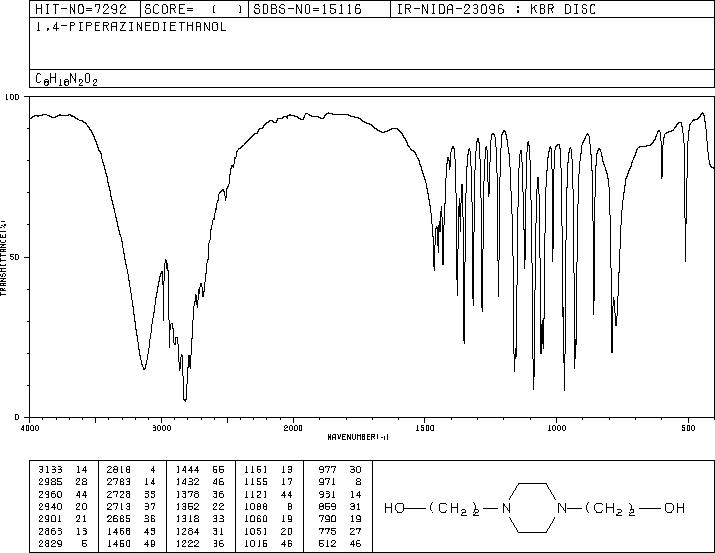Screen dimensions: 715x553
Task: Click the 3000 tick label on the x-axis
Action: tap(161, 428)
